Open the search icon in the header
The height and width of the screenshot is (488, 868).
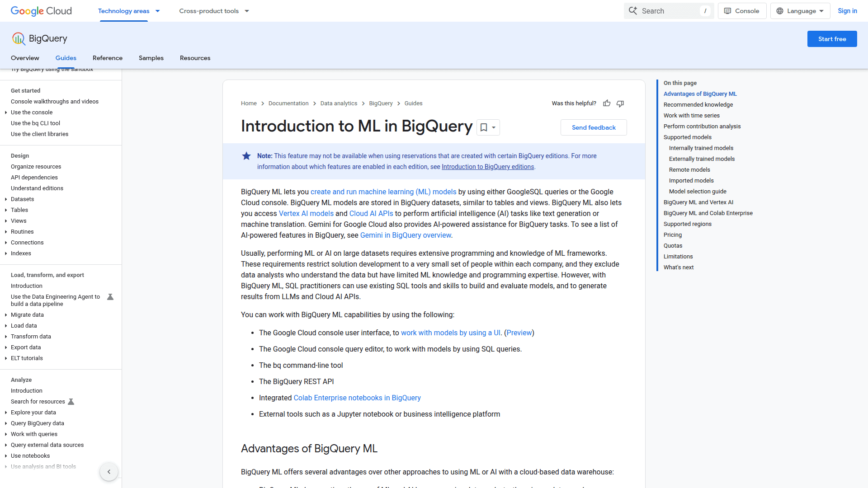pyautogui.click(x=633, y=10)
